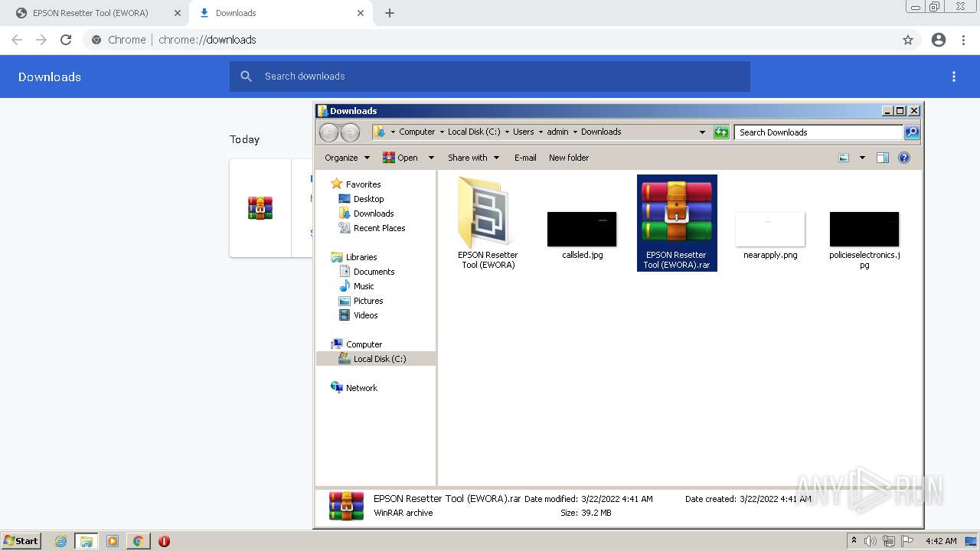
Task: Click the WinRAR icon in Chrome download card
Action: [x=260, y=208]
